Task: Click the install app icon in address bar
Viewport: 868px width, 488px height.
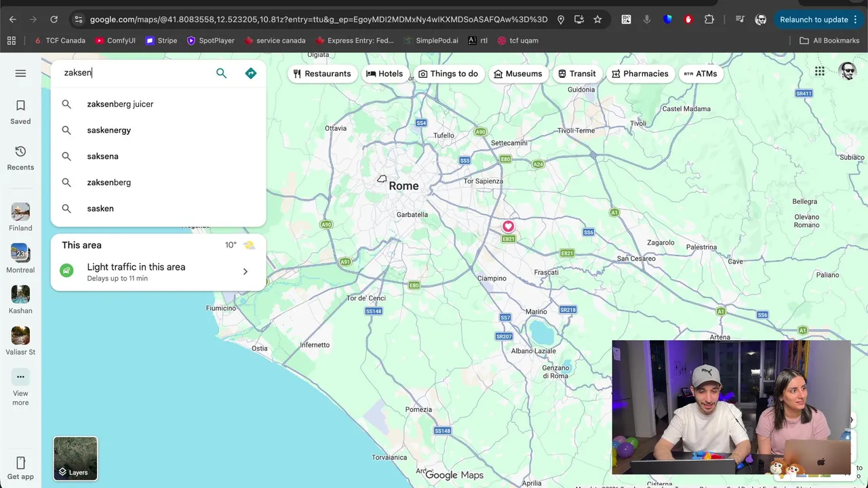Action: coord(578,20)
